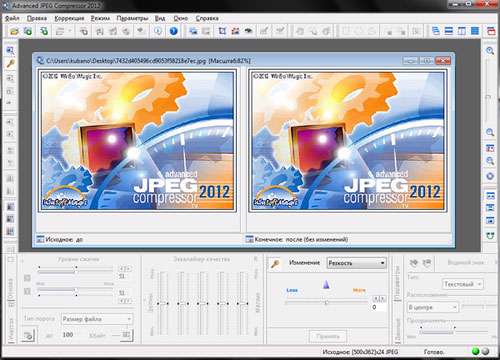Click the first quality equalizer slider
The height and width of the screenshot is (360, 500).
(x=162, y=303)
